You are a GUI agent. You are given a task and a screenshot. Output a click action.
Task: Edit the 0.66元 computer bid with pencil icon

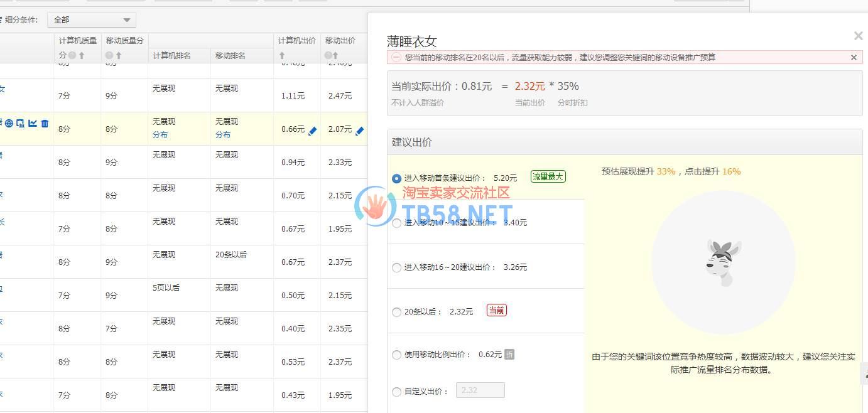pos(313,131)
